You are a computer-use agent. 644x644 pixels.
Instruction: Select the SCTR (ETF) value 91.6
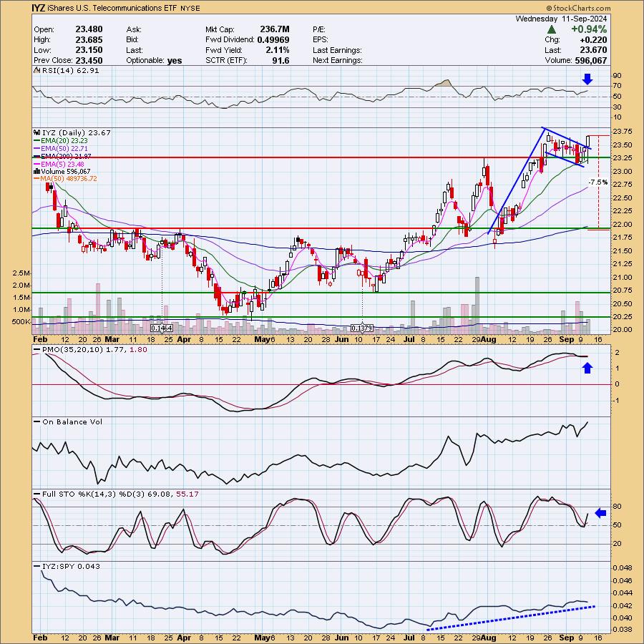tap(280, 60)
